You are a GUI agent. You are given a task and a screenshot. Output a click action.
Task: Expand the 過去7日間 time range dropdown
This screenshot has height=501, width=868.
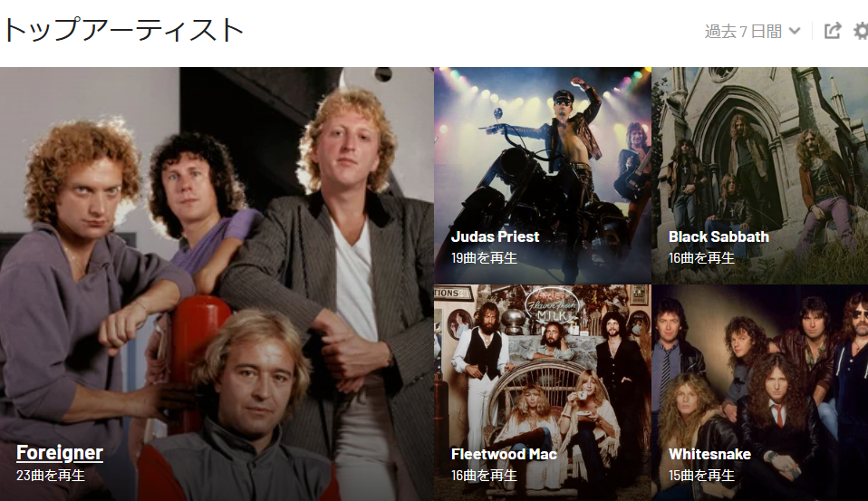point(752,31)
